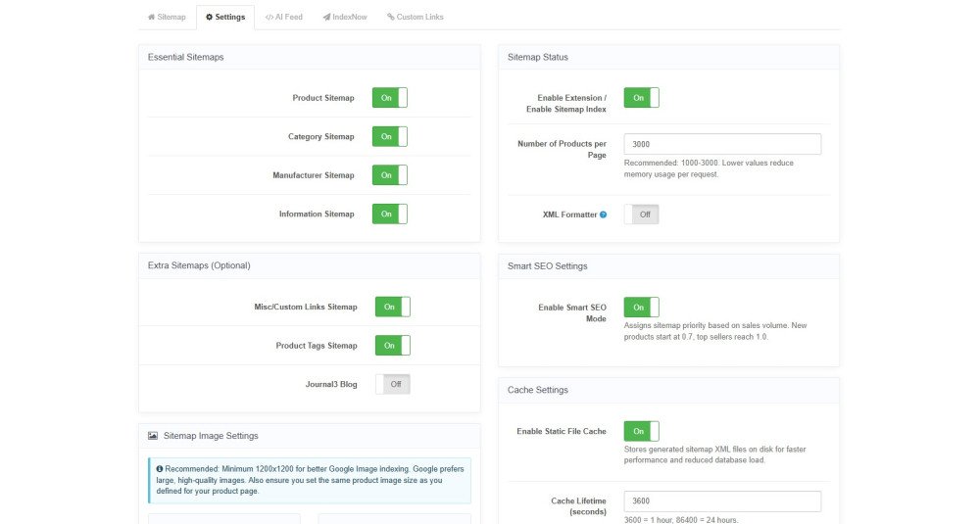Image resolution: width=980 pixels, height=524 pixels.
Task: Click the Extra Sitemaps (Optional) heading
Action: (x=199, y=266)
